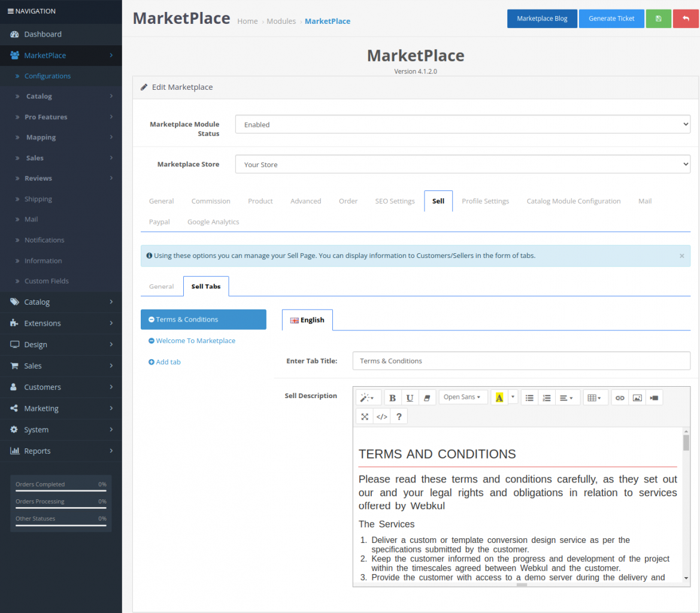Dismiss the blue info alert

tap(681, 256)
